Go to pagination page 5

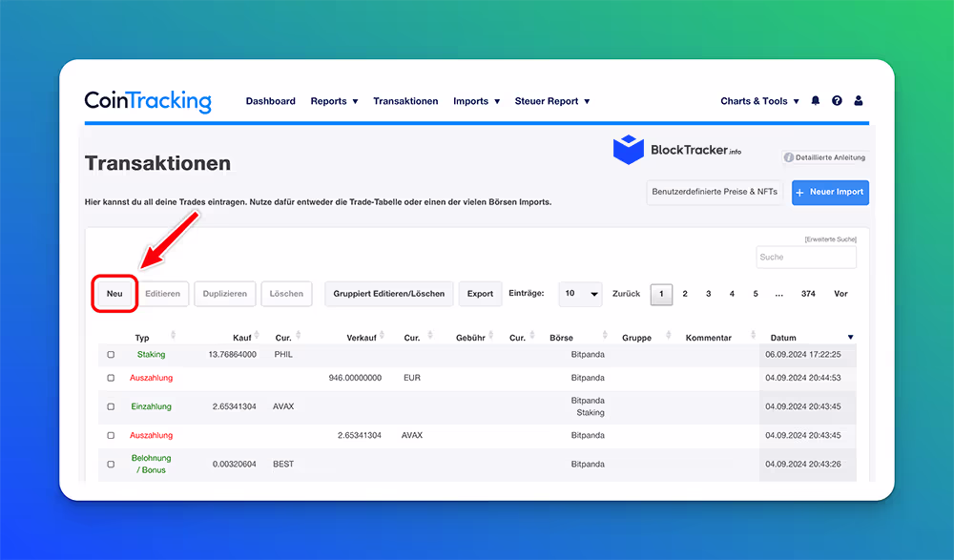[756, 294]
